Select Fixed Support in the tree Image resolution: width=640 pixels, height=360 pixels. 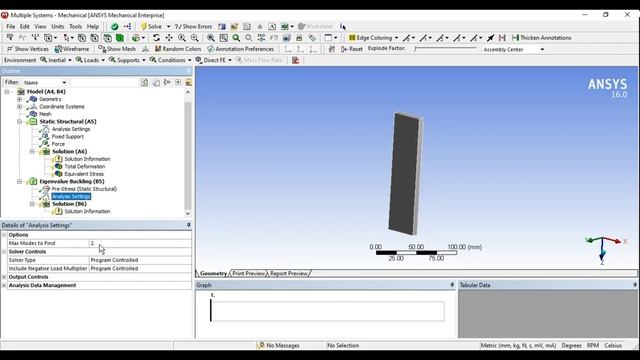pyautogui.click(x=67, y=137)
